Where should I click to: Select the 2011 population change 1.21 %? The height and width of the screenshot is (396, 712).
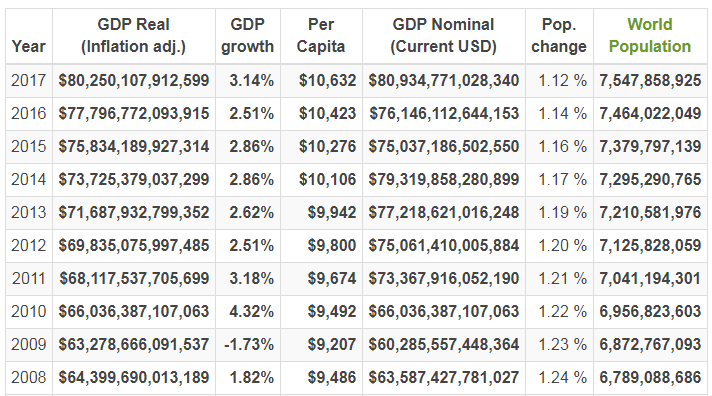pyautogui.click(x=562, y=278)
